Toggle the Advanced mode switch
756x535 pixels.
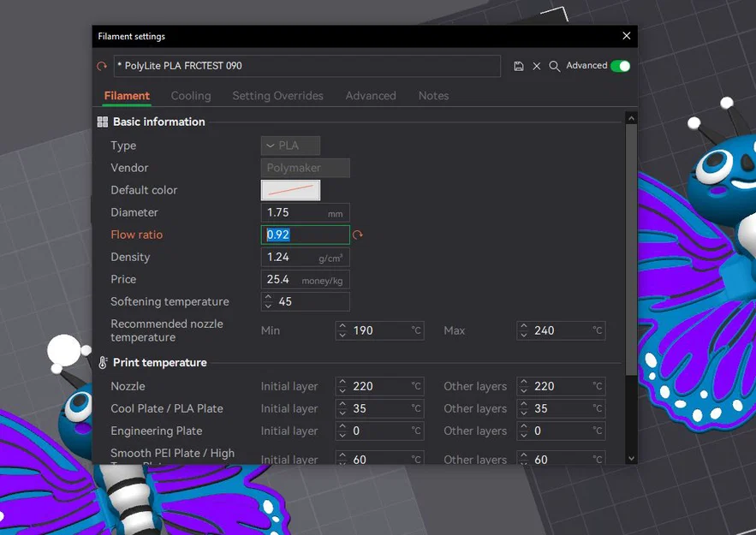coord(620,66)
